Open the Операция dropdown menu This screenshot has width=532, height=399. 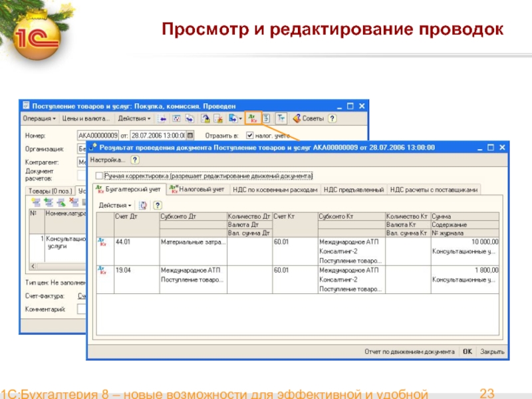tap(39, 119)
